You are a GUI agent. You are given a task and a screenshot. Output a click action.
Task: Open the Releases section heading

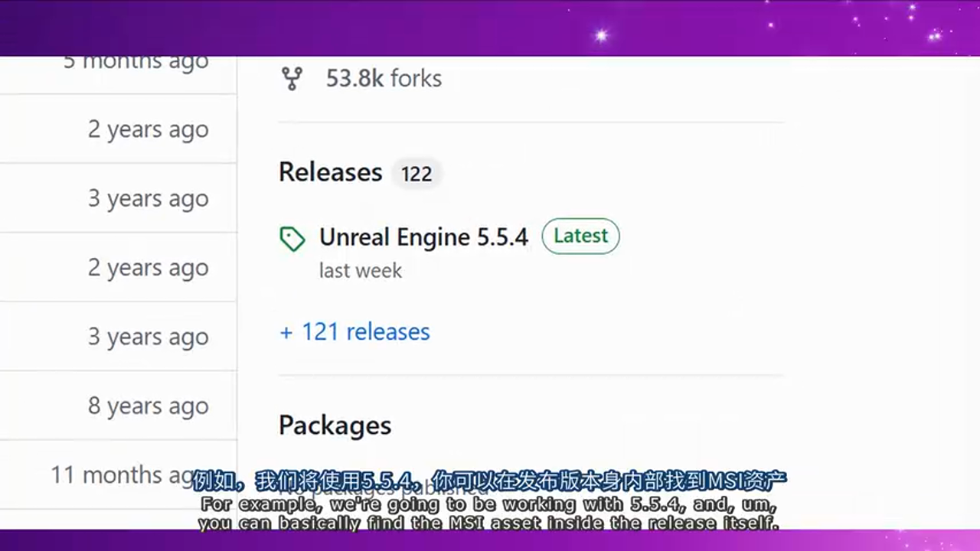click(x=330, y=172)
